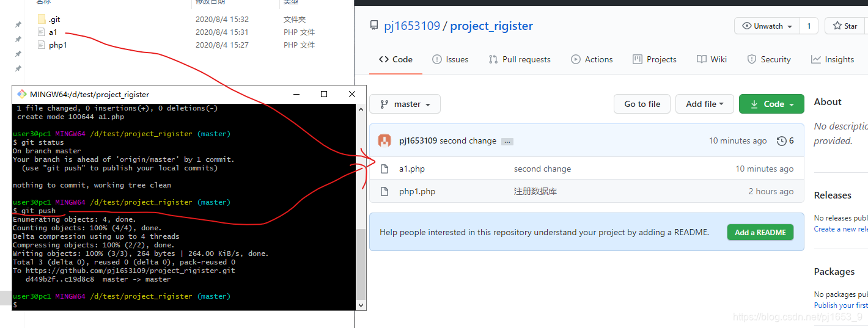Open the master branch dropdown
Image resolution: width=868 pixels, height=328 pixels.
coord(405,104)
